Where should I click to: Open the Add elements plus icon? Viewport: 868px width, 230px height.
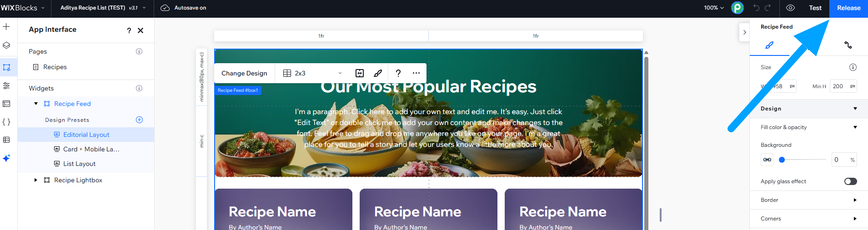(6, 27)
